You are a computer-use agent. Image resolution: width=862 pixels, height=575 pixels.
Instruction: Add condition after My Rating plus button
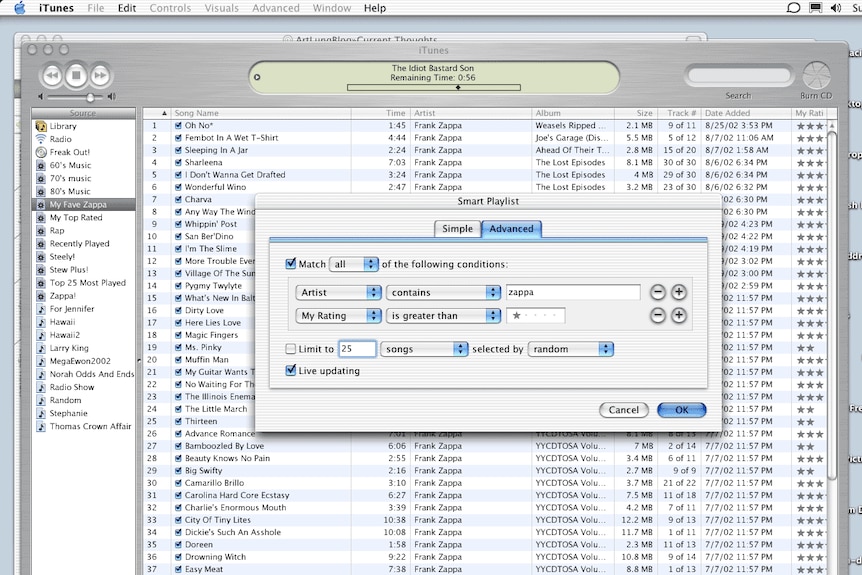point(679,316)
